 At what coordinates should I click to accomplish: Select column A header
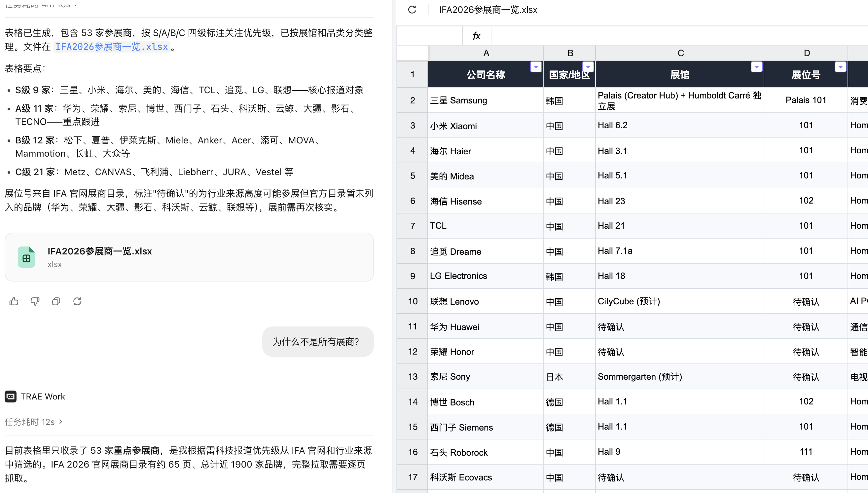(x=486, y=53)
